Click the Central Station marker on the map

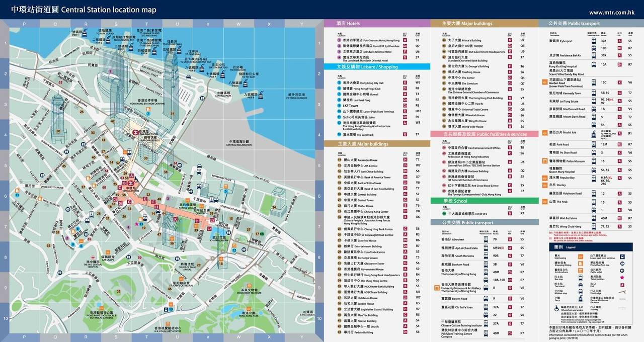pos(131,183)
